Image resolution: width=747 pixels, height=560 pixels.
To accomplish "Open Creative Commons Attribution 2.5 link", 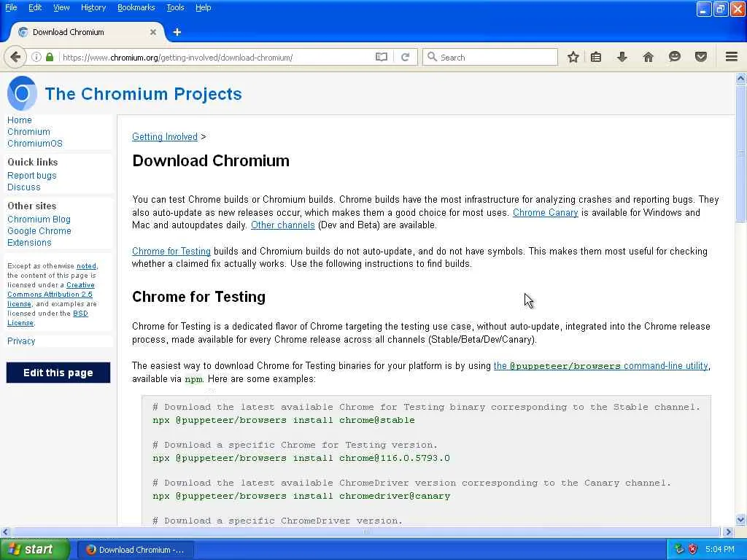I will 50,295.
